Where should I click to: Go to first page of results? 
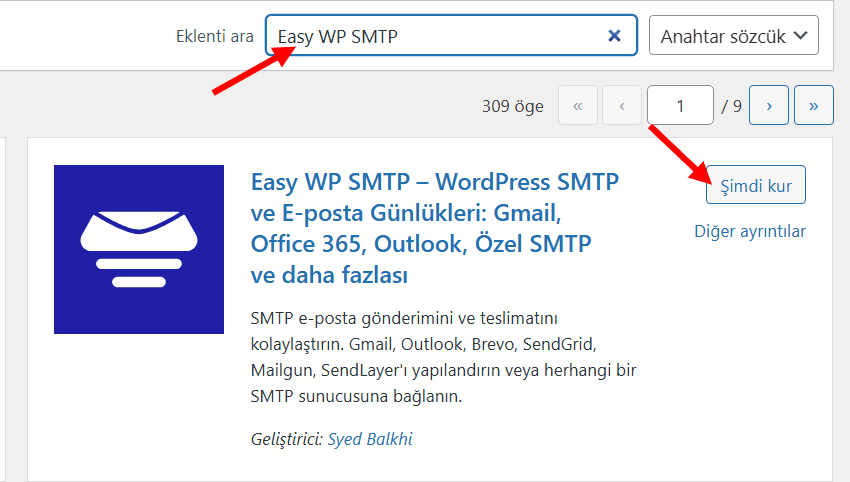click(x=578, y=105)
